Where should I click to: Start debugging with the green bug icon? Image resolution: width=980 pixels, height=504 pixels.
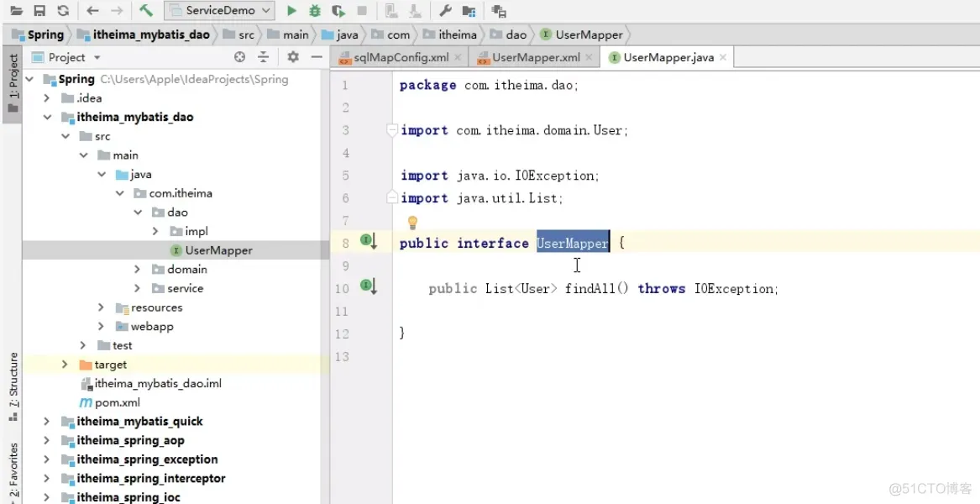[x=315, y=11]
